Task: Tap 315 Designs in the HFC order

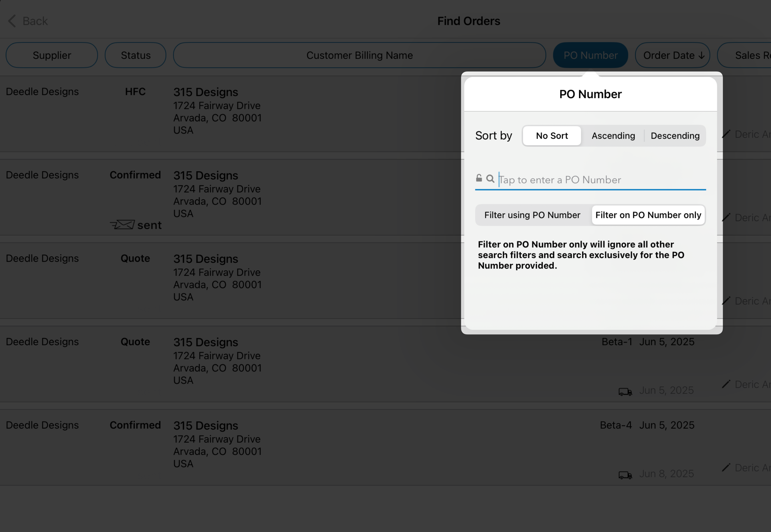Action: tap(206, 92)
